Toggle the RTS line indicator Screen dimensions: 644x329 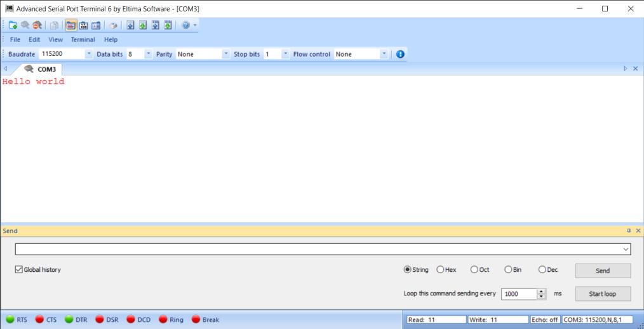pyautogui.click(x=10, y=319)
